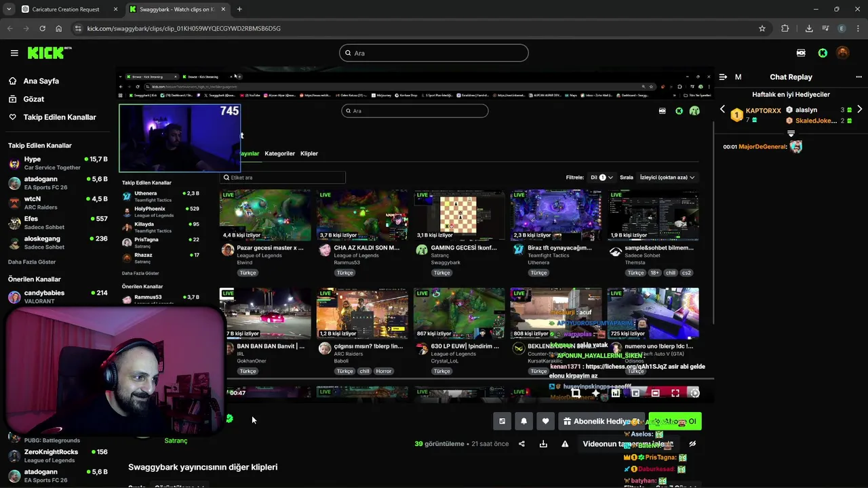868x488 pixels.
Task: Open the clips camera icon in Kick header
Action: pyautogui.click(x=801, y=53)
